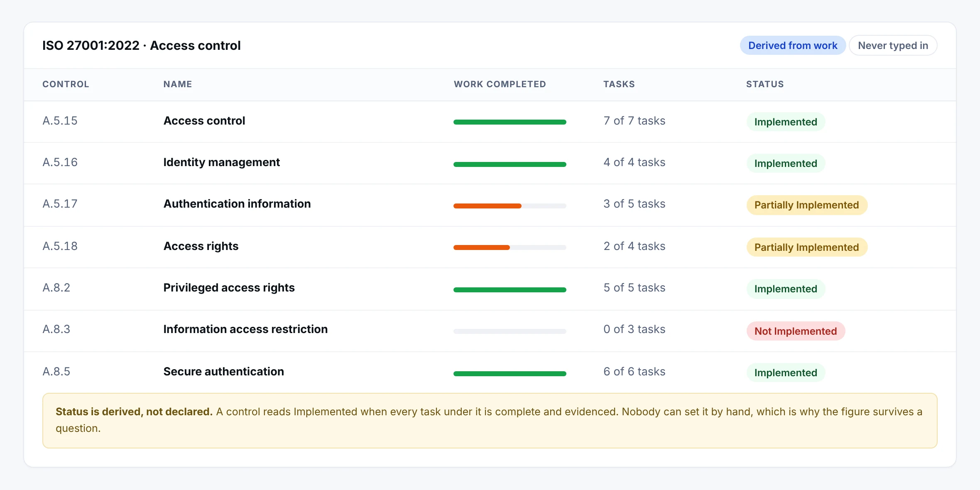Click '3 of 5 tasks' cell

[634, 204]
